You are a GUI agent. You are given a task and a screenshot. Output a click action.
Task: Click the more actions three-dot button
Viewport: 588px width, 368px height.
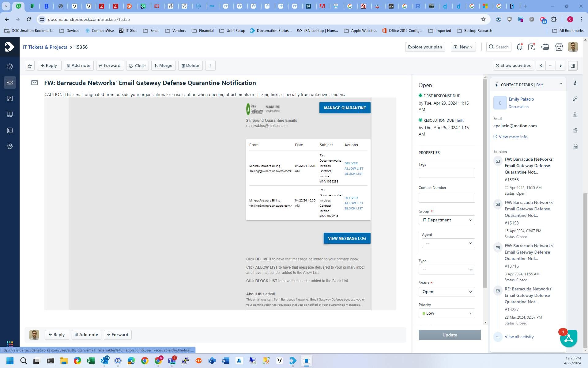point(210,66)
